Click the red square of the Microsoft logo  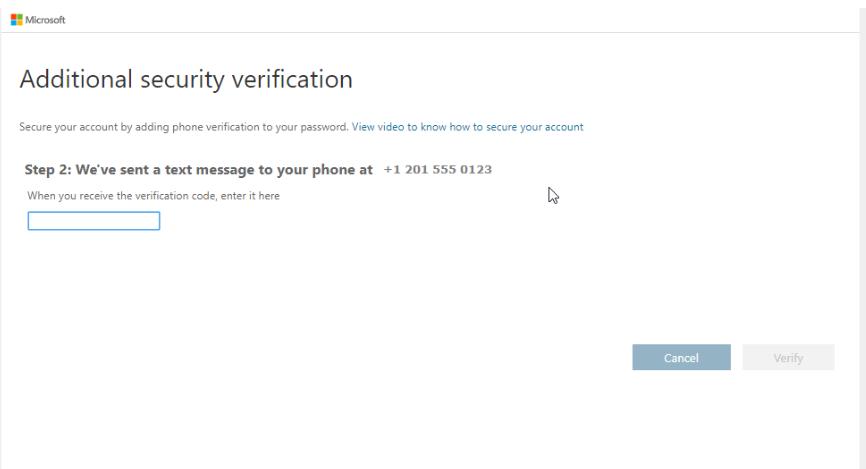click(13, 17)
